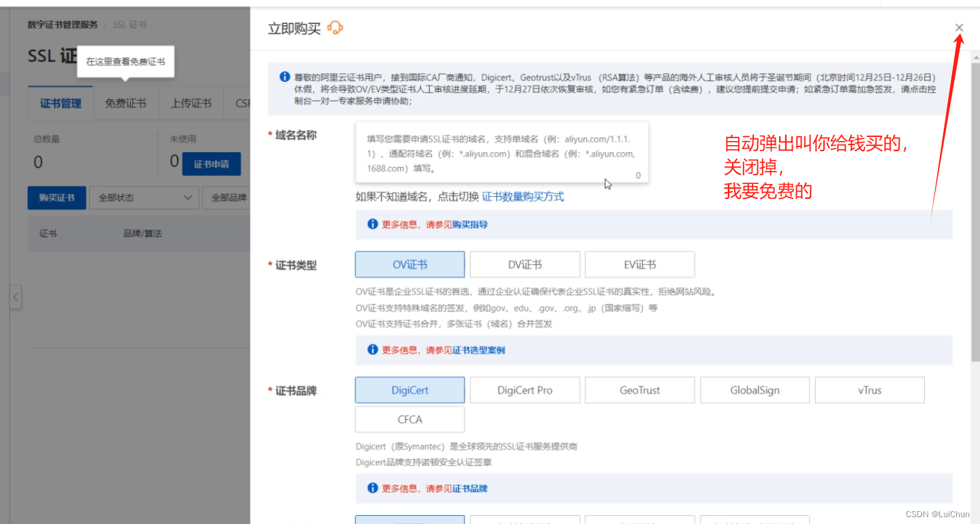
Task: Open the 证书选型案例 link
Action: click(479, 350)
